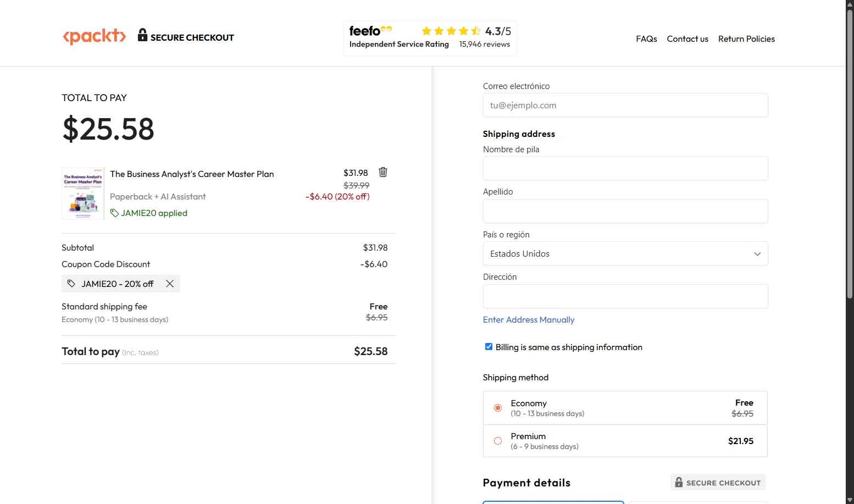Click the tag icon in the JAMIE20 coupon chip
Image resolution: width=854 pixels, height=504 pixels.
click(x=71, y=284)
